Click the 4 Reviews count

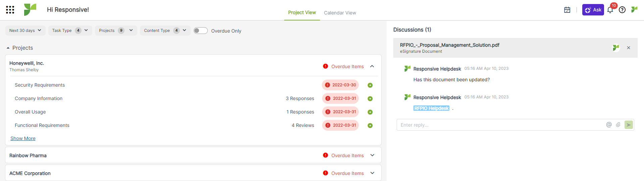303,125
